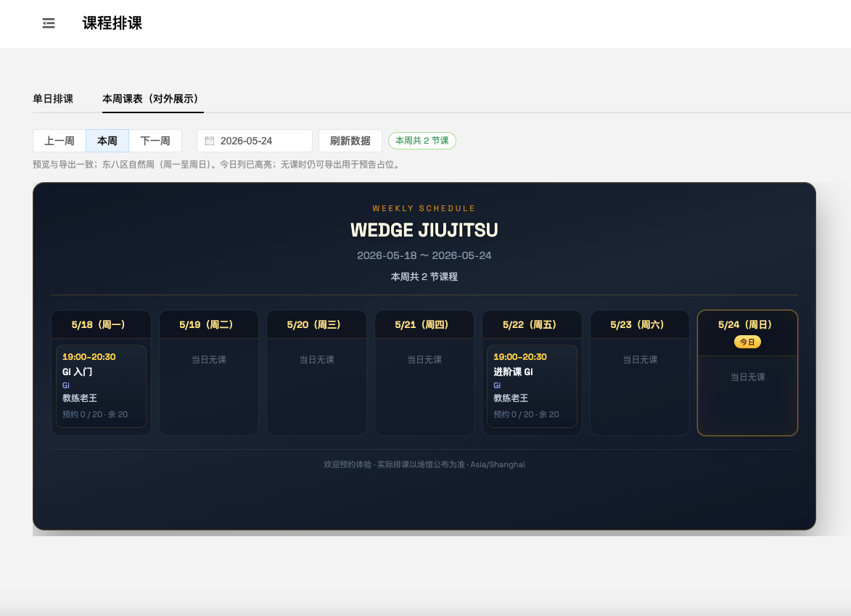The height and width of the screenshot is (616, 851).
Task: Click the hint text 预览与导出一致
Action: click(63, 165)
